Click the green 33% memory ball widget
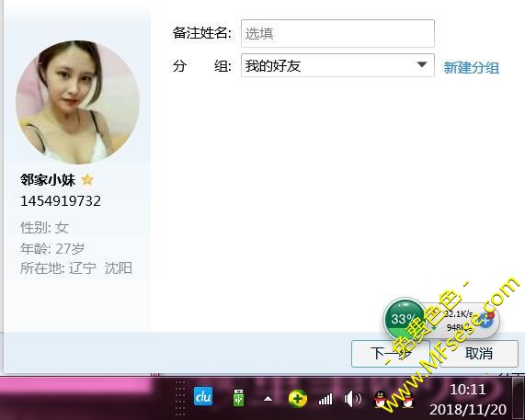The image size is (525, 420). [404, 319]
